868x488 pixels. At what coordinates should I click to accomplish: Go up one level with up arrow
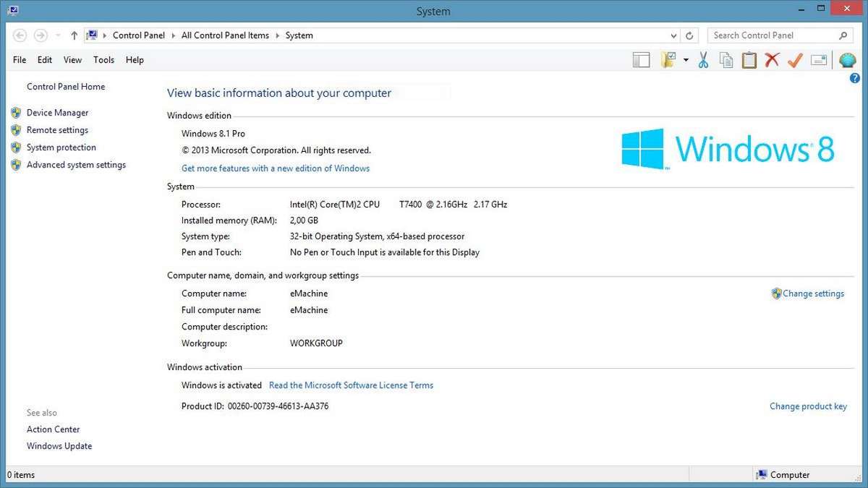74,35
